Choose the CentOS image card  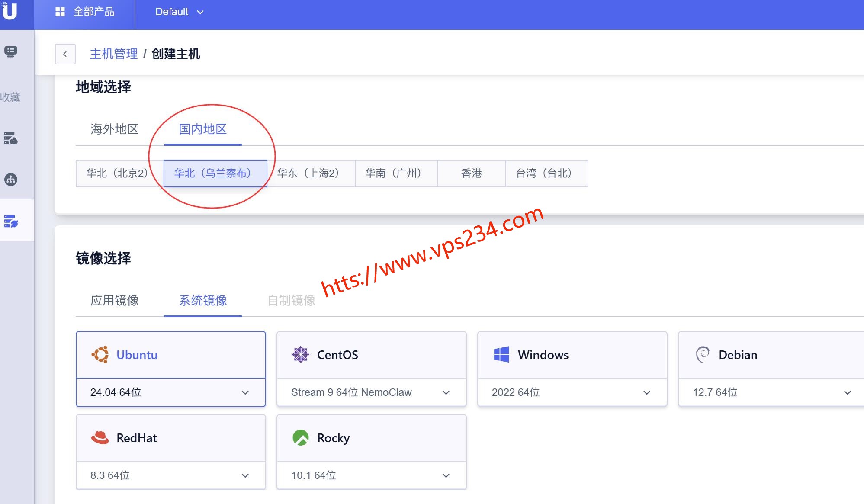[x=372, y=355]
